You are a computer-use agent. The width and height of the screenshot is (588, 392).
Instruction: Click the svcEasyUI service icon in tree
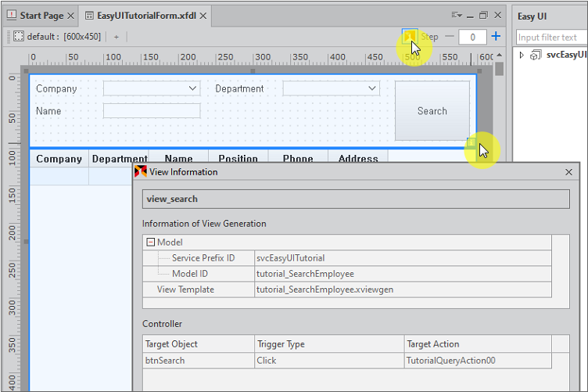[536, 55]
